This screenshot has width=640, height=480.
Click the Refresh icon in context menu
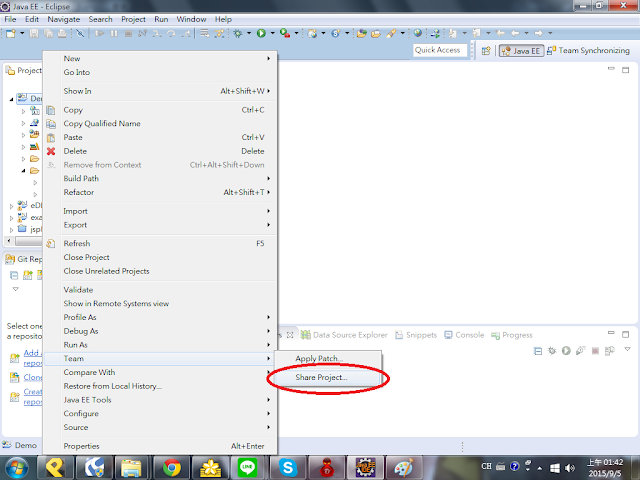click(x=51, y=244)
